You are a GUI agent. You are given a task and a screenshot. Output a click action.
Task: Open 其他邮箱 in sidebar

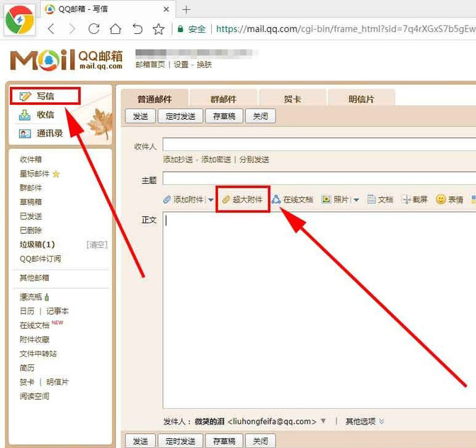coord(34,278)
